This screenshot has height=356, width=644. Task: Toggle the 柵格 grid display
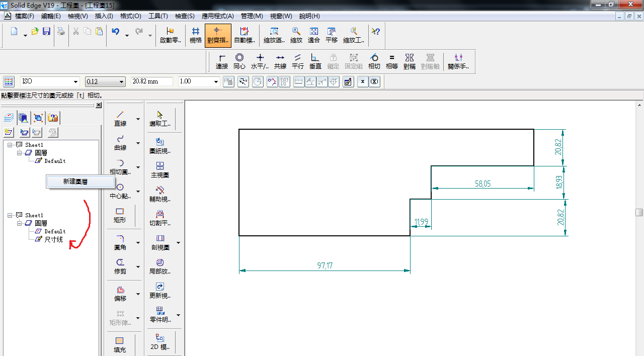pyautogui.click(x=196, y=35)
